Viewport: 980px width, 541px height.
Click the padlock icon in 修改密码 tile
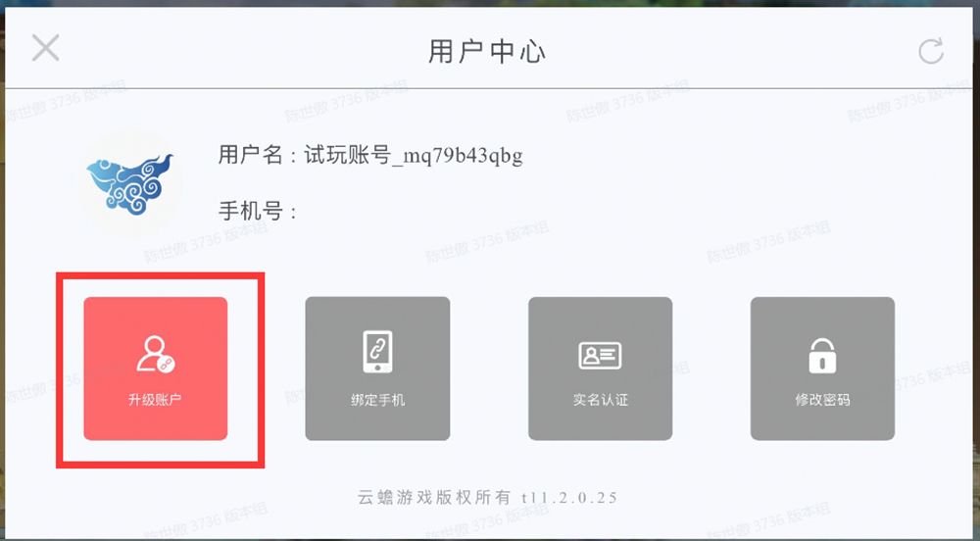pyautogui.click(x=822, y=356)
